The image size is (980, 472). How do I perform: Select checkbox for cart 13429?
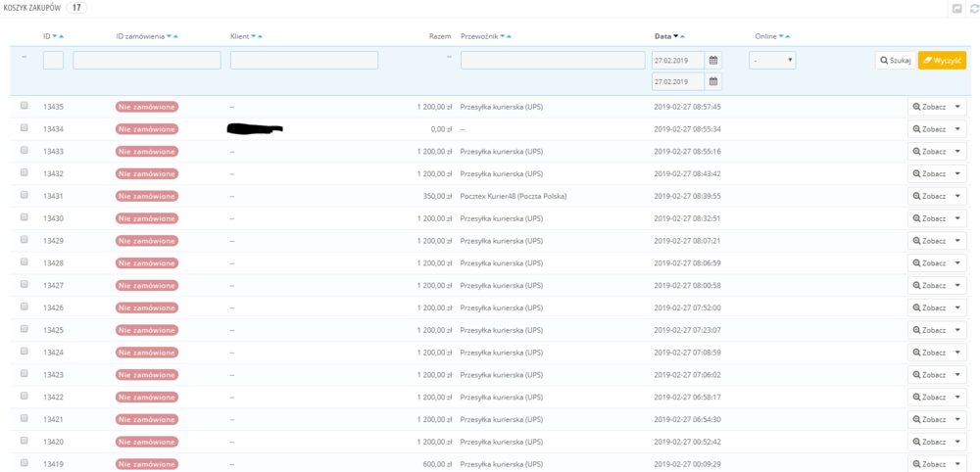pyautogui.click(x=24, y=239)
